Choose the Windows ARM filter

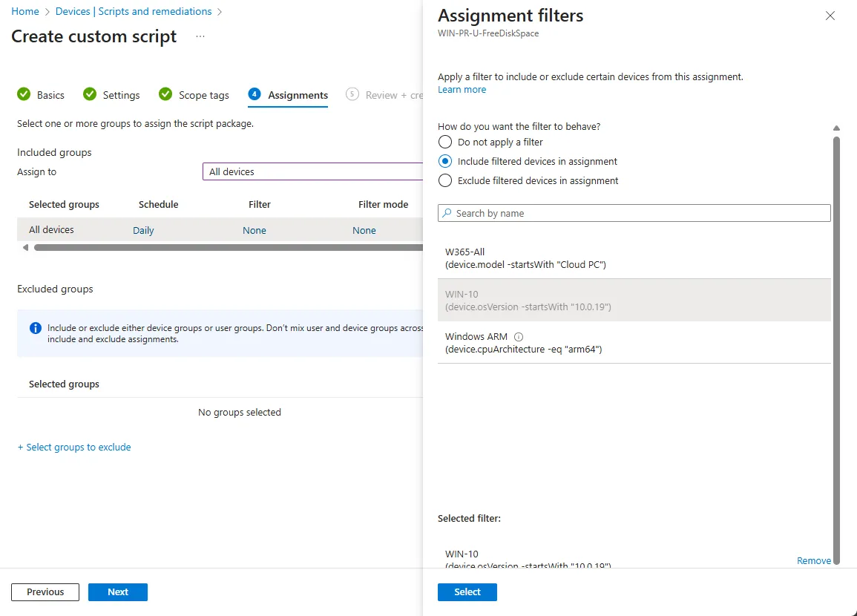[x=634, y=343]
